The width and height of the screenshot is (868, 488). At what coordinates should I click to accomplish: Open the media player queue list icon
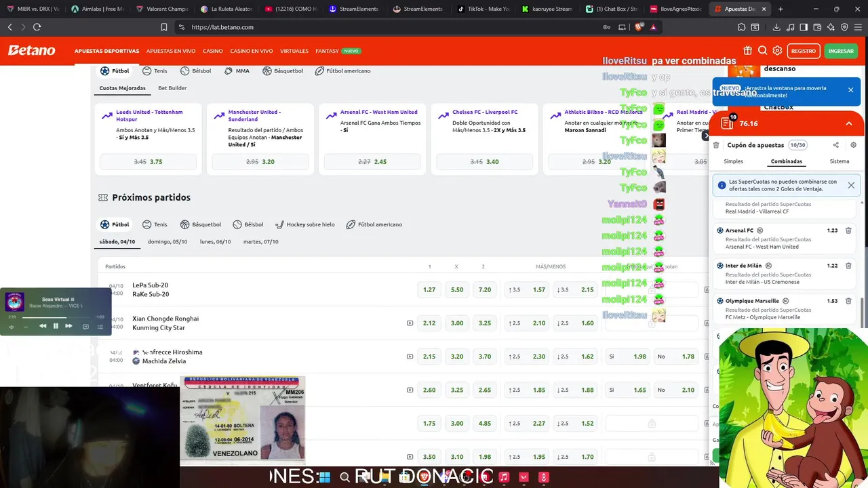pos(100,327)
